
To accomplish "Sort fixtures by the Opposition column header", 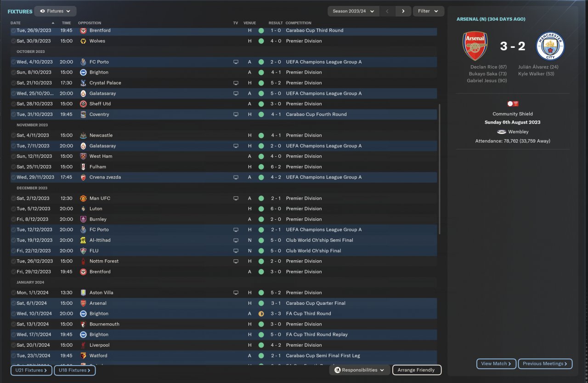I will click(90, 23).
